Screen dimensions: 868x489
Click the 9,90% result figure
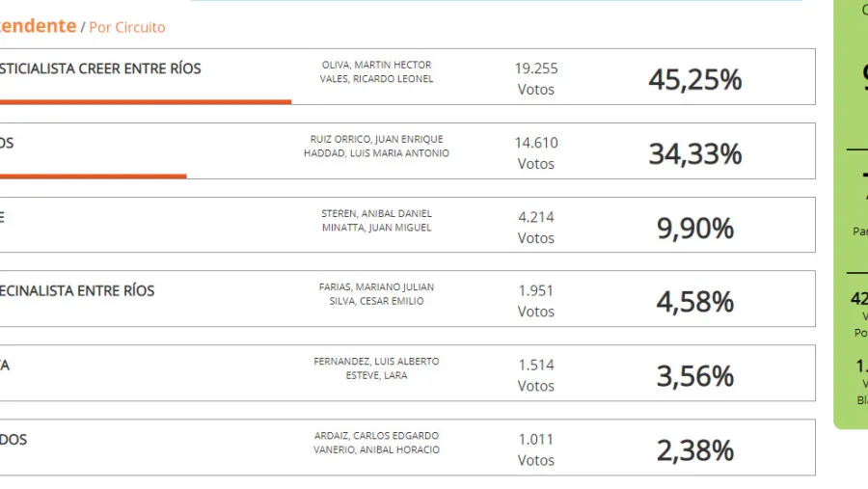(694, 229)
